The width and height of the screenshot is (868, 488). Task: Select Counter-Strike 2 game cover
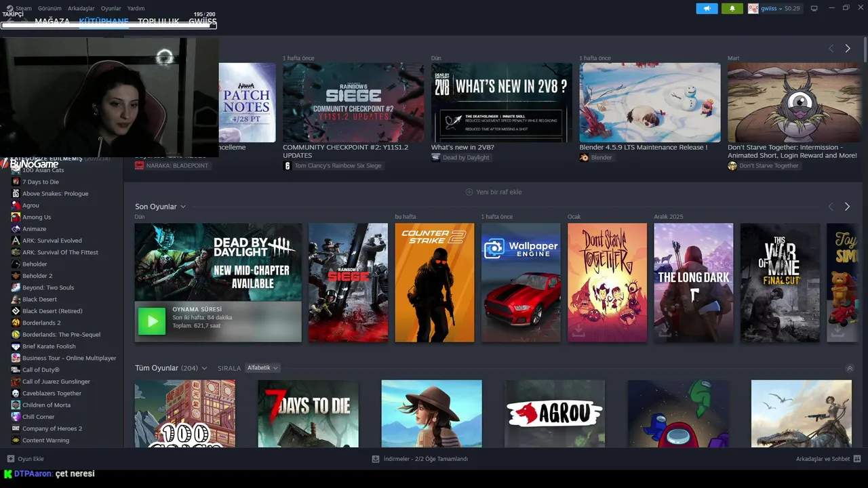coord(435,283)
